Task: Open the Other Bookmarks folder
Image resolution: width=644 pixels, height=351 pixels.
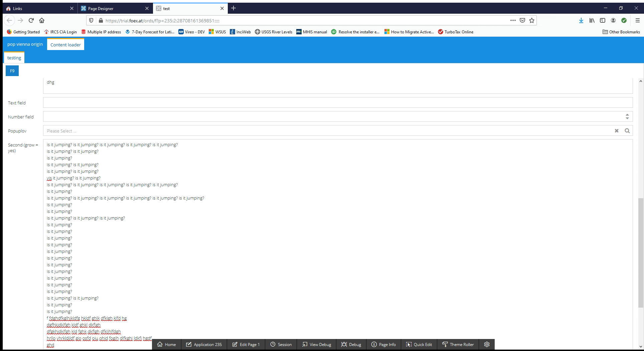Action: tap(621, 32)
